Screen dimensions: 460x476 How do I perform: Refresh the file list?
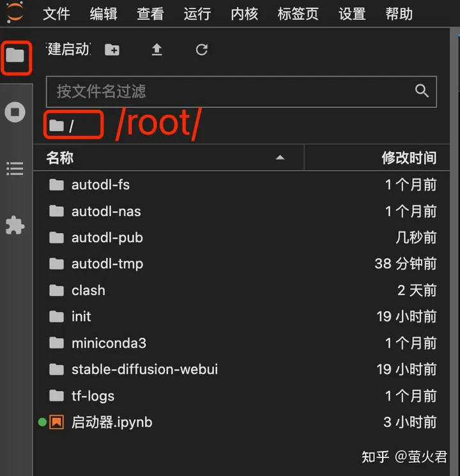pos(202,50)
